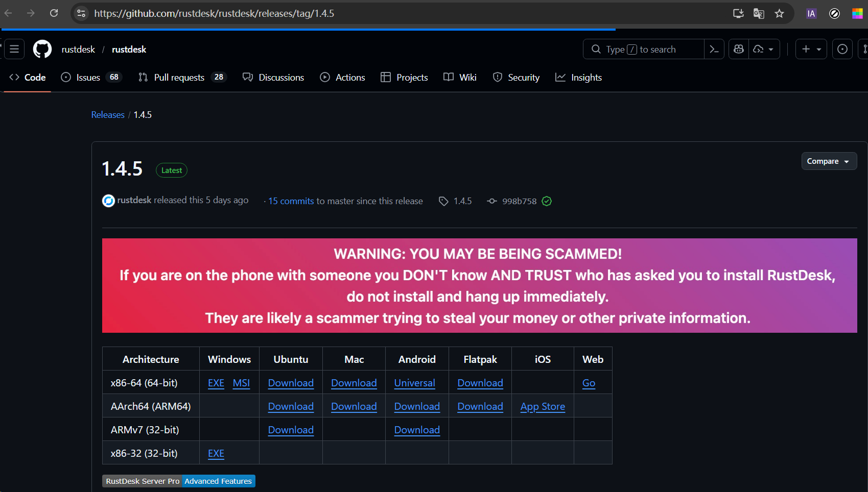Click the green commit verification checkmark
Screen dimensions: 868x492
coord(547,201)
